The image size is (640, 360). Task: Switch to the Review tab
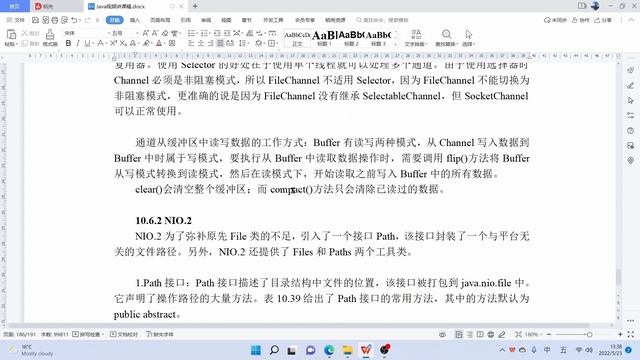click(x=206, y=20)
